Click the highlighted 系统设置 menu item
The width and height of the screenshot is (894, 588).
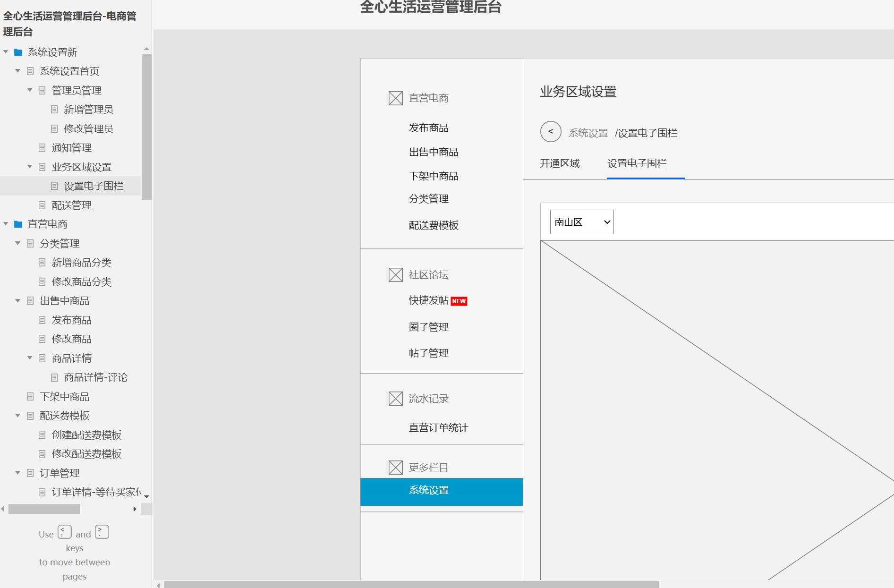coord(429,491)
